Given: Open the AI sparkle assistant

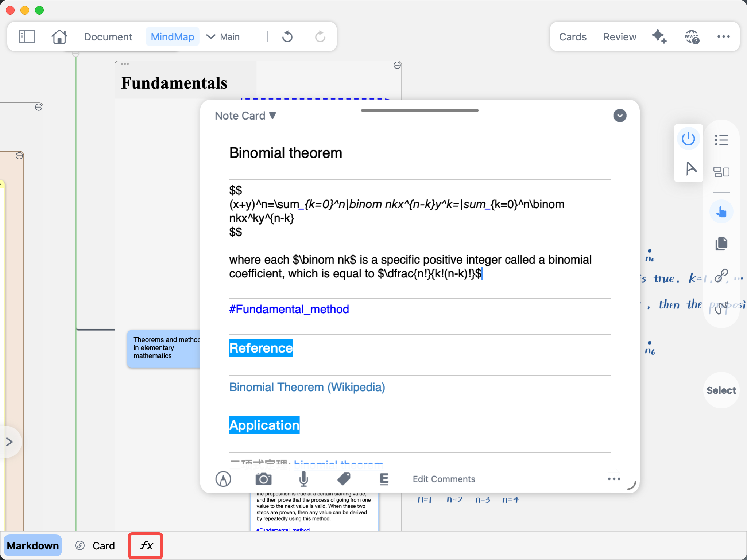Looking at the screenshot, I should pos(659,36).
